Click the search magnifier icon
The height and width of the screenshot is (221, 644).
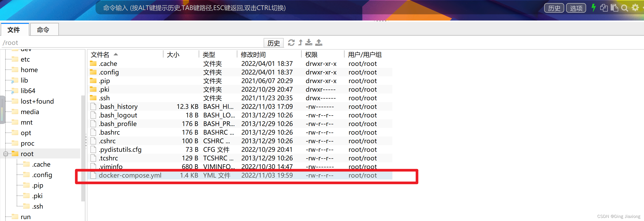(x=624, y=8)
